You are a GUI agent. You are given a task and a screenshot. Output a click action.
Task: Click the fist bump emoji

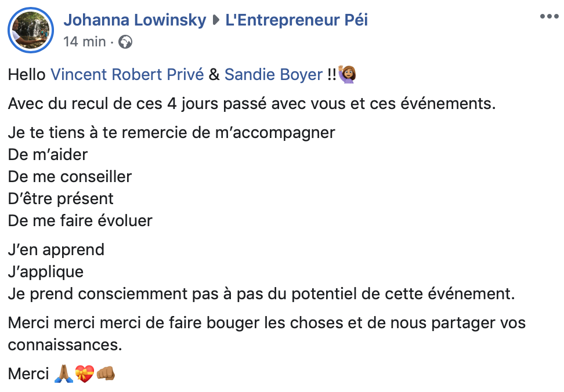[x=106, y=374]
